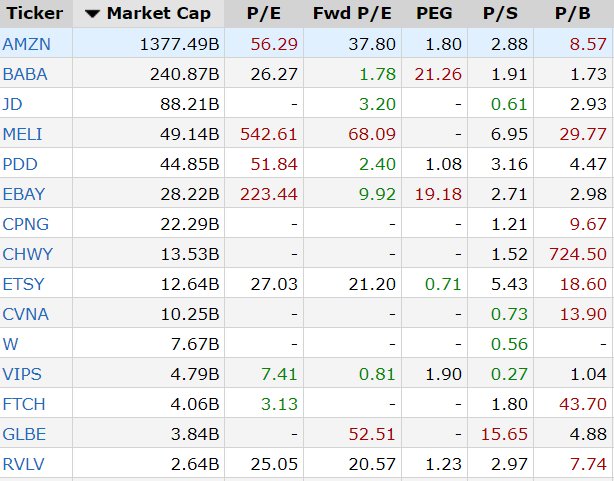This screenshot has height=481, width=614.
Task: Click CHWY P/B value 724.50
Action: tap(578, 254)
